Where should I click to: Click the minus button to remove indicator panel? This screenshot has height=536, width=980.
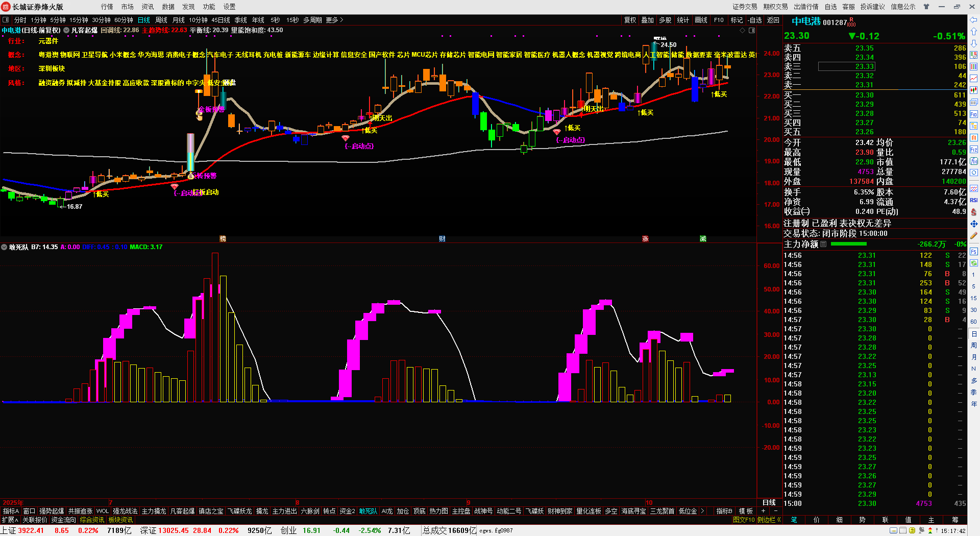[x=776, y=511]
